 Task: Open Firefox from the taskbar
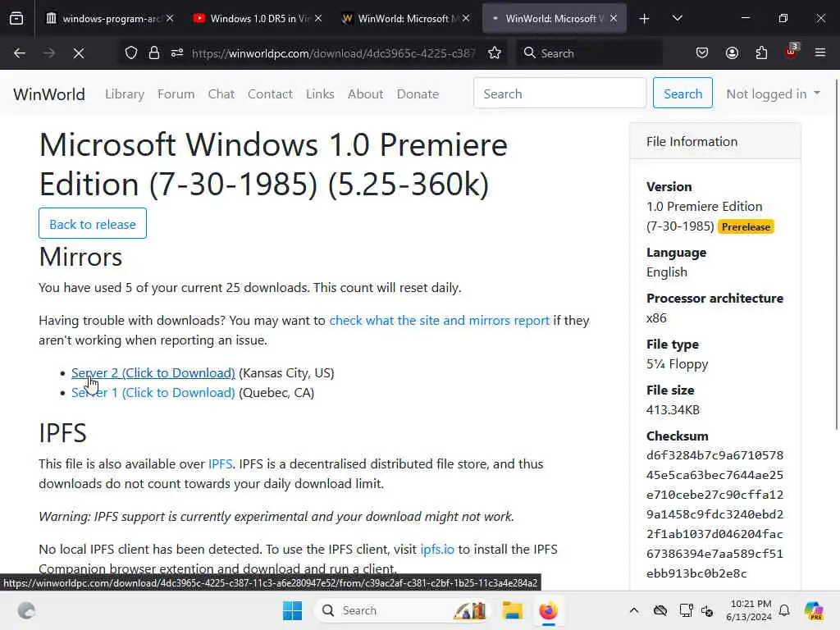548,610
